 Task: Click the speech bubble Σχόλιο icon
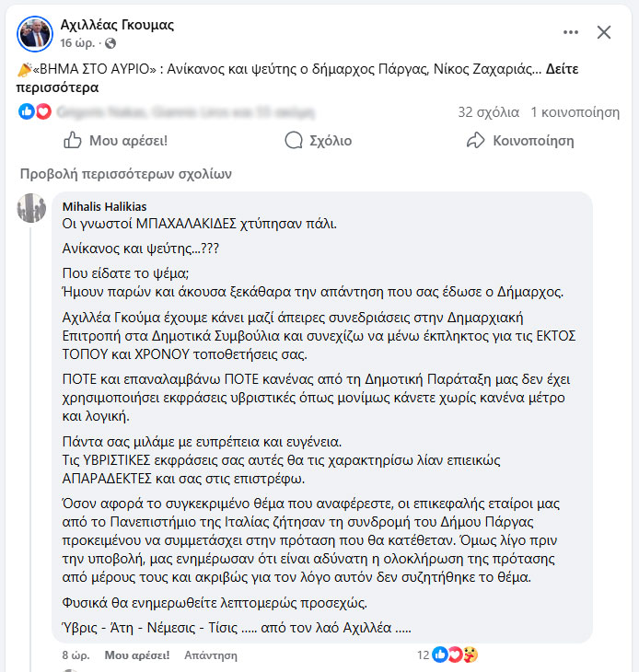295,141
